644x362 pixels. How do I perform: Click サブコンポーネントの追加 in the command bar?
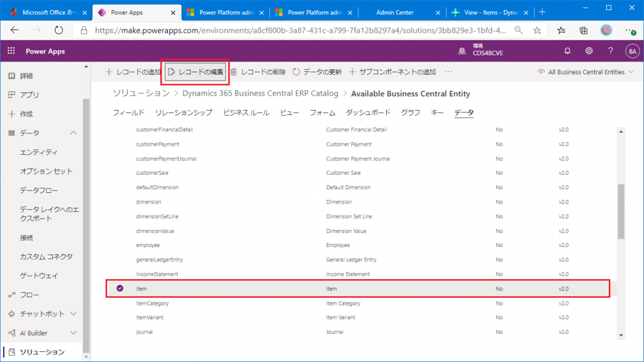tap(392, 72)
